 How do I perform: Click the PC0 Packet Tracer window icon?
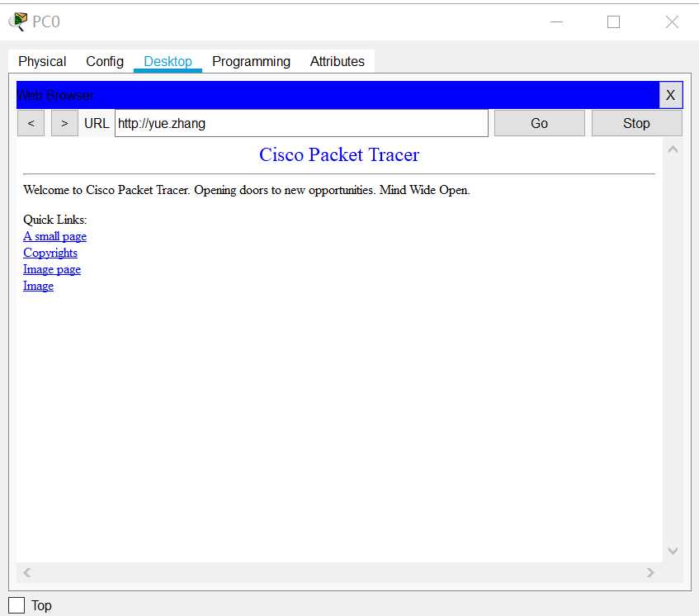pyautogui.click(x=18, y=21)
